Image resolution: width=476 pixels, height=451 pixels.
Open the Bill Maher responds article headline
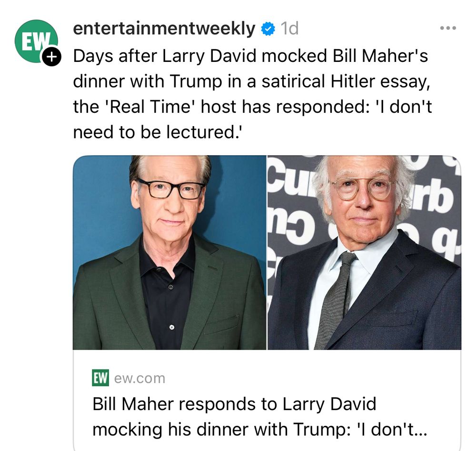coord(259,417)
